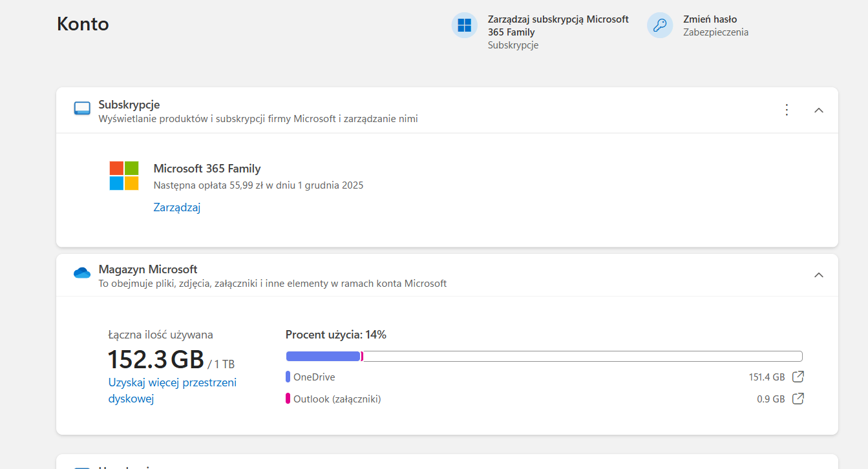Click Uzyskaj więcej przestrzeni dyskowej link

click(x=173, y=390)
